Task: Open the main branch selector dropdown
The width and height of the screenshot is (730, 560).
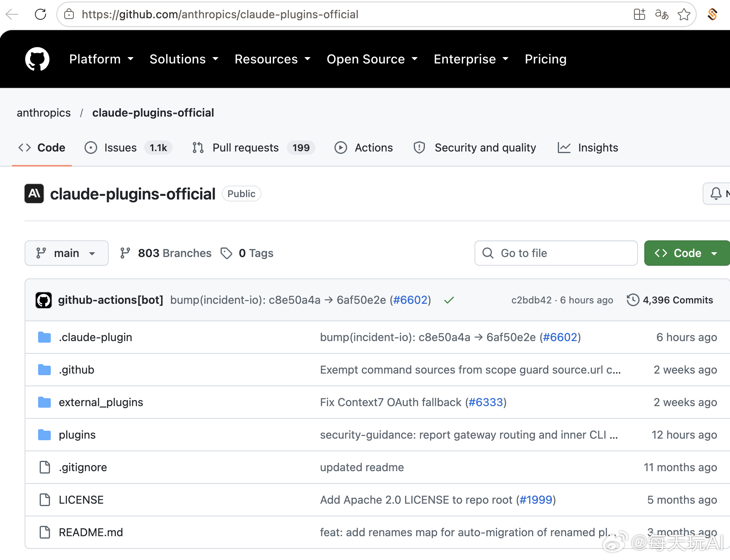Action: pyautogui.click(x=67, y=253)
